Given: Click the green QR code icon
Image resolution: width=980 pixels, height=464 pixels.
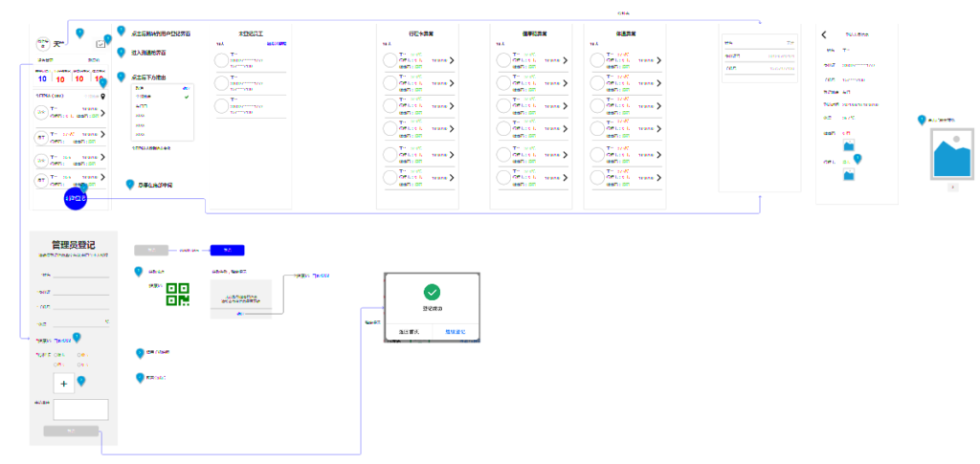Looking at the screenshot, I should (x=177, y=294).
